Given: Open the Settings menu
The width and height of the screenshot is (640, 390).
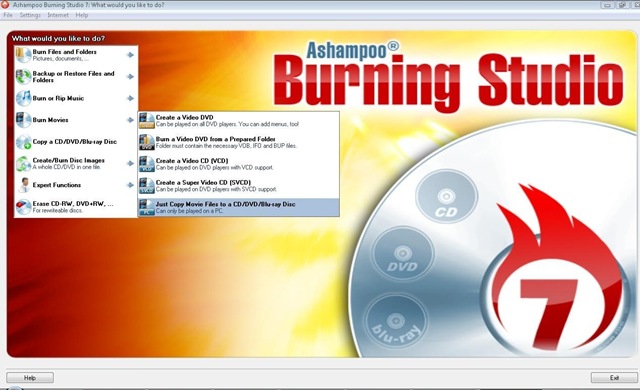Looking at the screenshot, I should tap(30, 15).
